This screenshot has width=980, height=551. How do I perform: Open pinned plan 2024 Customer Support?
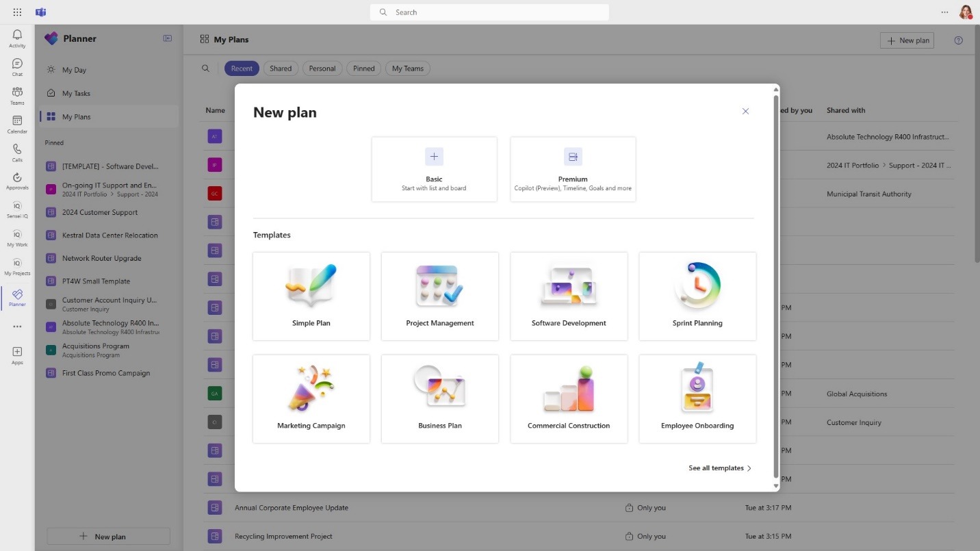coord(109,212)
